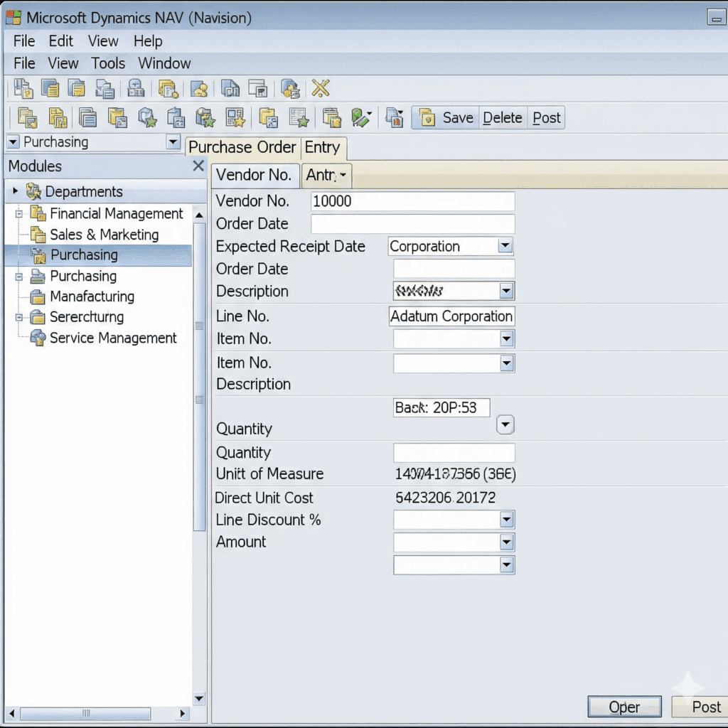Click the list form with green star icon
Screen dimensions: 728x728
[299, 118]
